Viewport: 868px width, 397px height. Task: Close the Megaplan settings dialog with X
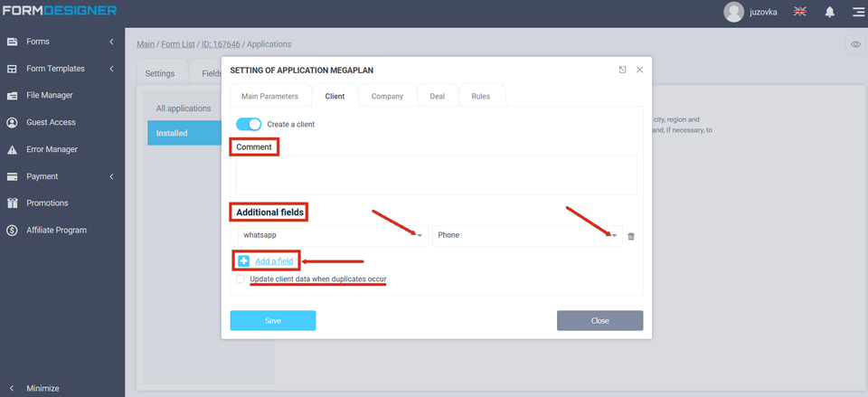[640, 70]
